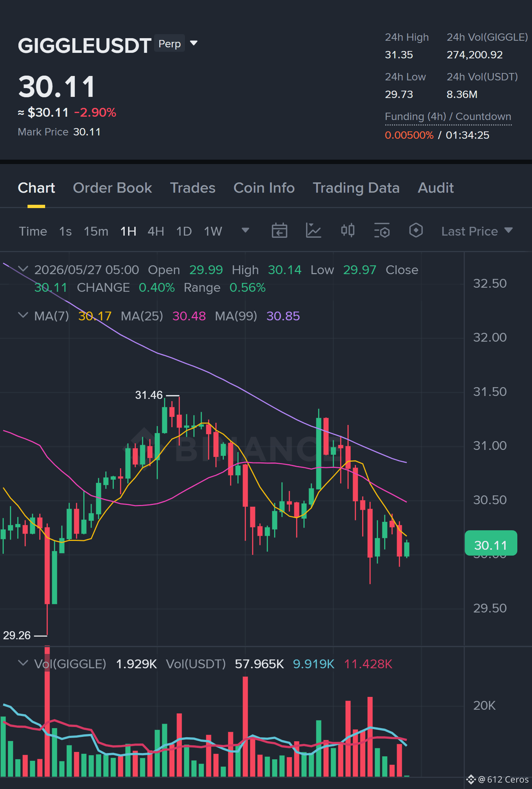Click the Perp contract label
This screenshot has width=532, height=789.
[x=170, y=44]
